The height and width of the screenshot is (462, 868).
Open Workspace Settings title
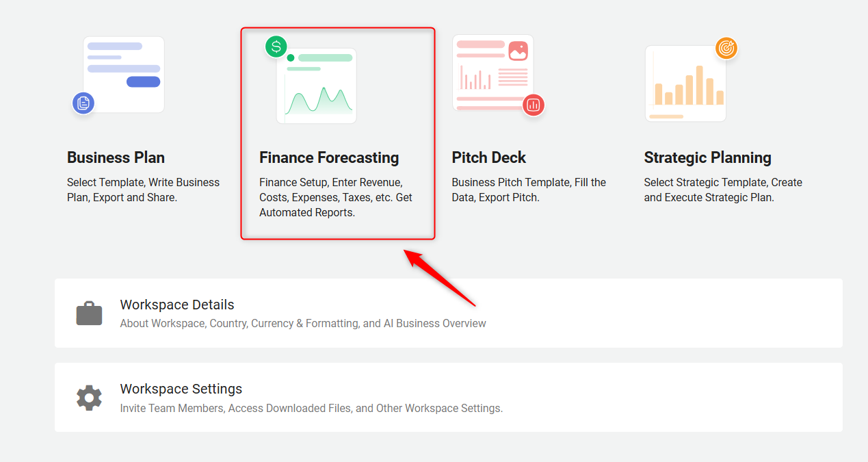tap(181, 389)
